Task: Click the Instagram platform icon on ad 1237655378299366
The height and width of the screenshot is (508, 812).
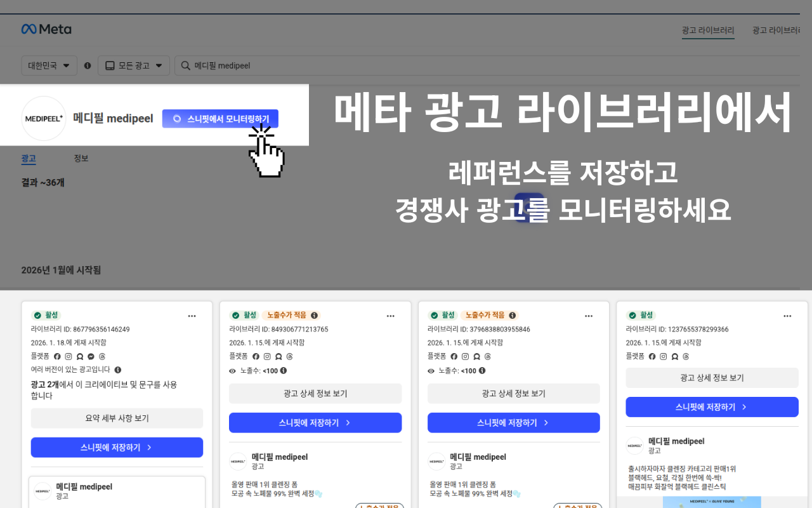Action: [664, 357]
